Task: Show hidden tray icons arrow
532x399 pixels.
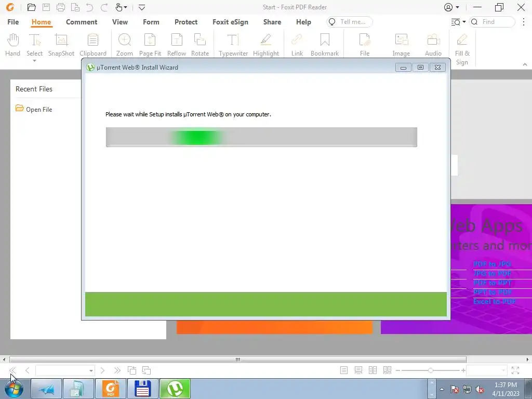Action: (x=442, y=389)
